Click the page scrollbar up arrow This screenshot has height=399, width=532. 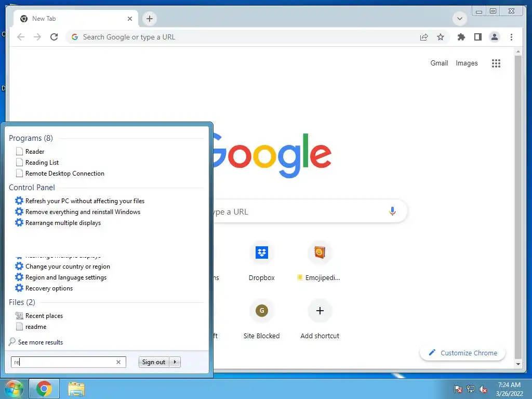tap(518, 51)
